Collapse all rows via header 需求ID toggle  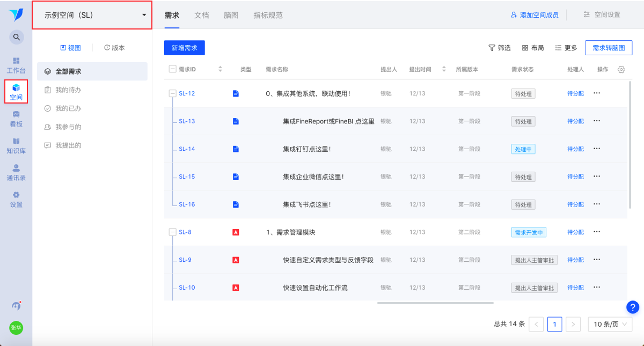tap(172, 69)
